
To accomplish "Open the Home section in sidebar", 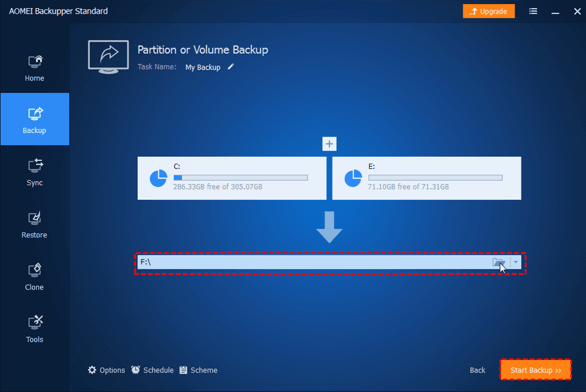I will (34, 67).
